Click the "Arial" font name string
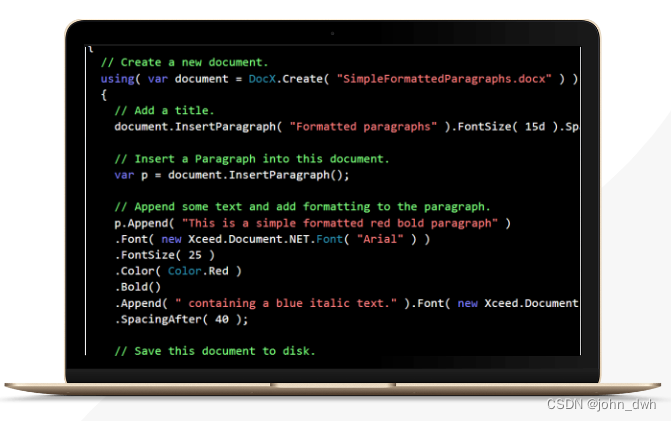Screen dimensions: 671x421 [380, 239]
